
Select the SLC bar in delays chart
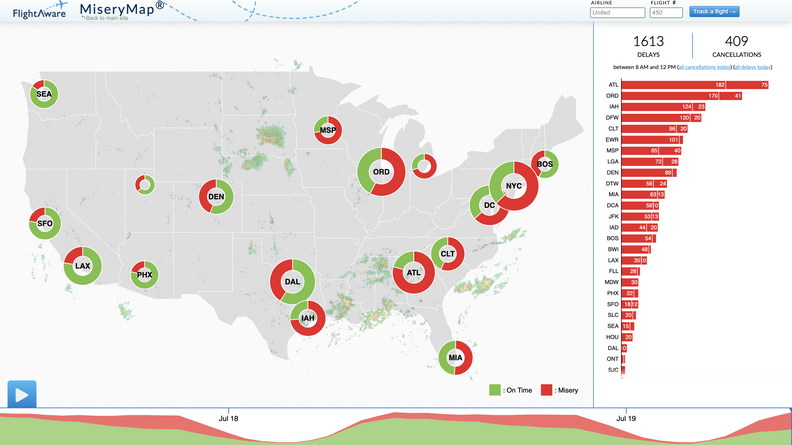tap(628, 315)
